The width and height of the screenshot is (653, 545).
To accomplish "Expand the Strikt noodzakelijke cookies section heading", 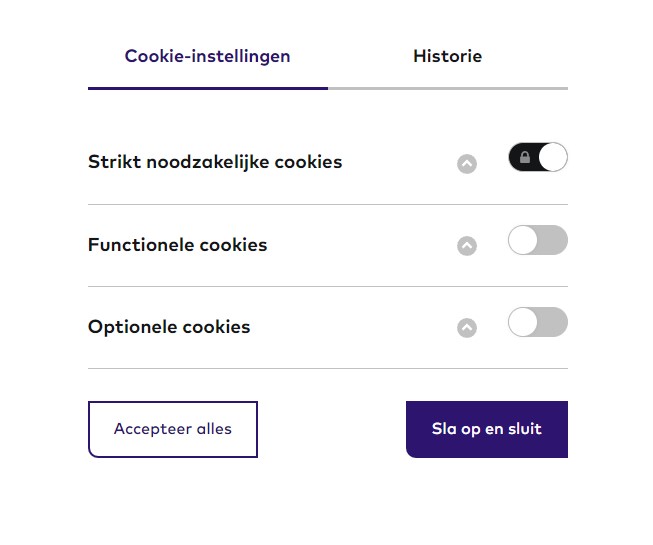I will pyautogui.click(x=215, y=162).
